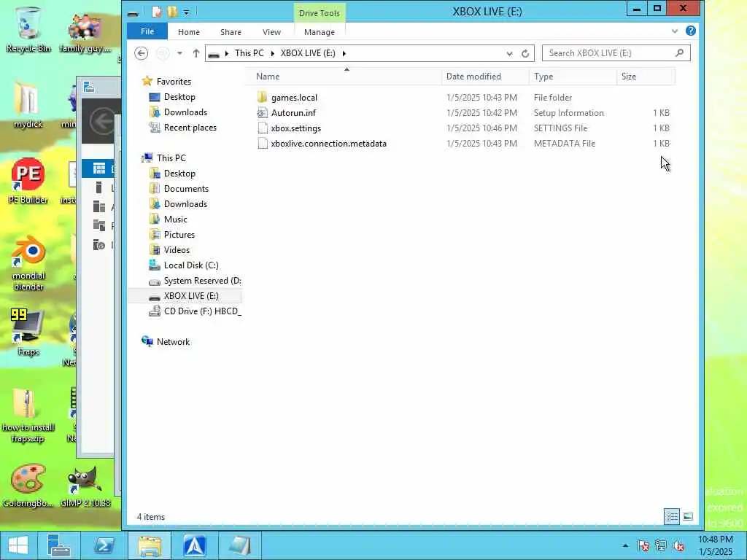Viewport: 747px width, 560px height.
Task: Open Server Manager from the taskbar
Action: (59, 545)
